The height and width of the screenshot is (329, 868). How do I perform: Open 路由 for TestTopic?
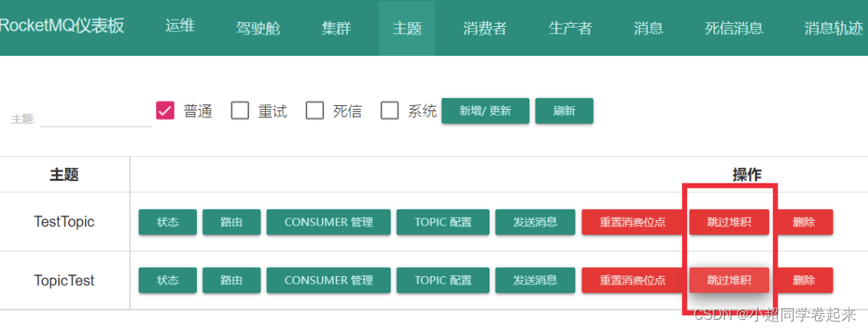pos(231,222)
